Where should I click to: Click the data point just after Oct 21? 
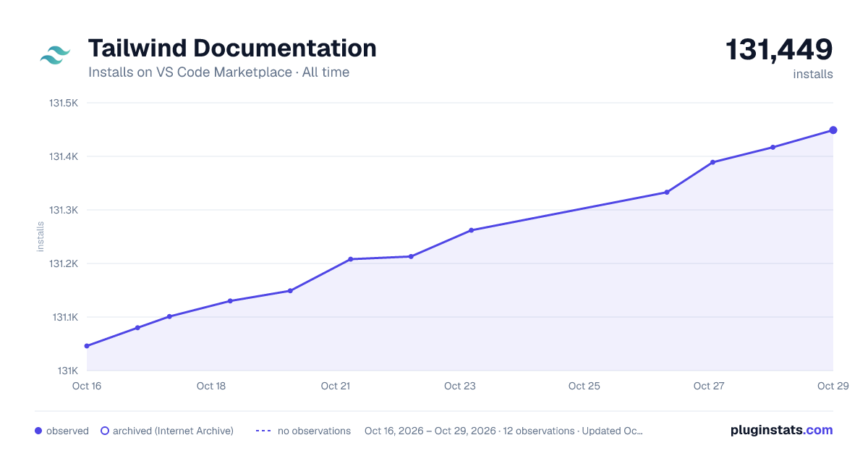tap(350, 259)
